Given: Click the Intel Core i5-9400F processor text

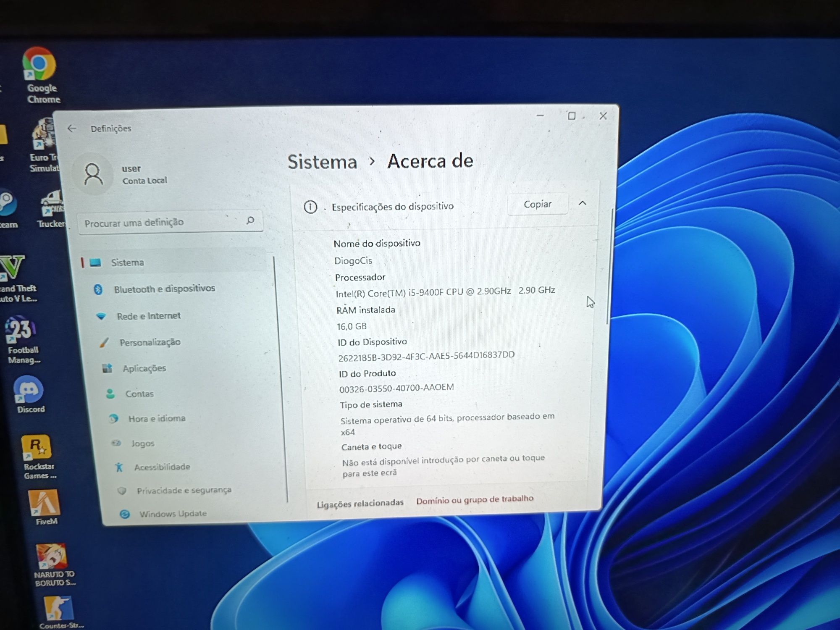Looking at the screenshot, I should 446,292.
